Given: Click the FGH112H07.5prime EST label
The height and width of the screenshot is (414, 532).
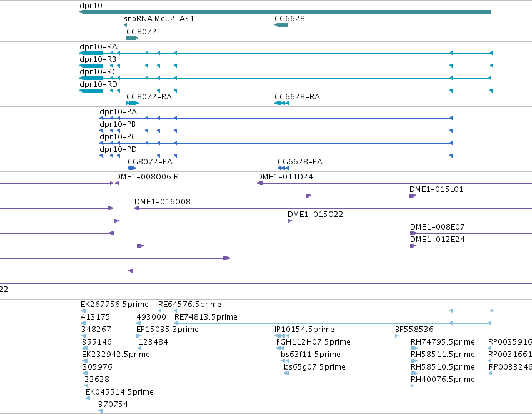Looking at the screenshot, I should 313,342.
